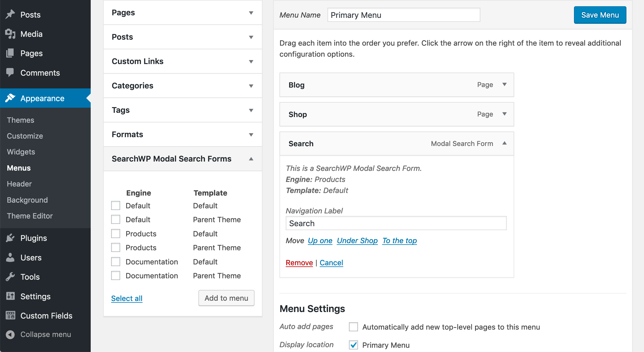This screenshot has width=644, height=352.
Task: Click the Collapse menu arrow icon
Action: pos(10,334)
